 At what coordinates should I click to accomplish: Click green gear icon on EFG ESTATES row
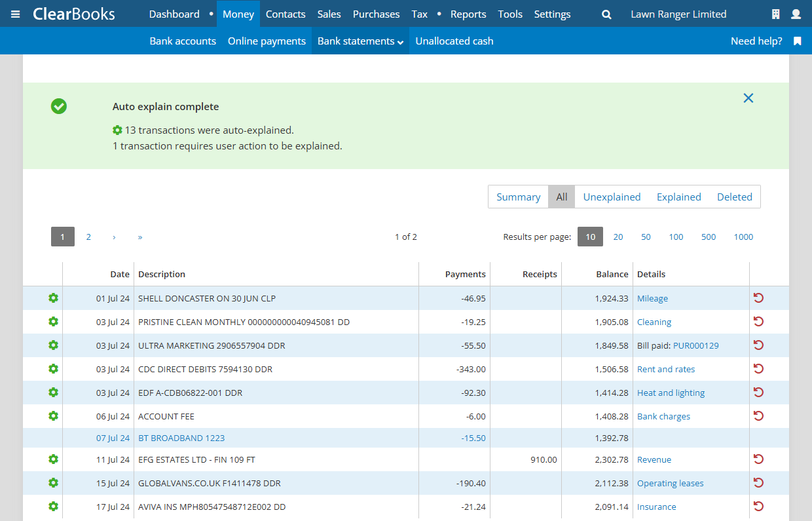[x=53, y=459]
